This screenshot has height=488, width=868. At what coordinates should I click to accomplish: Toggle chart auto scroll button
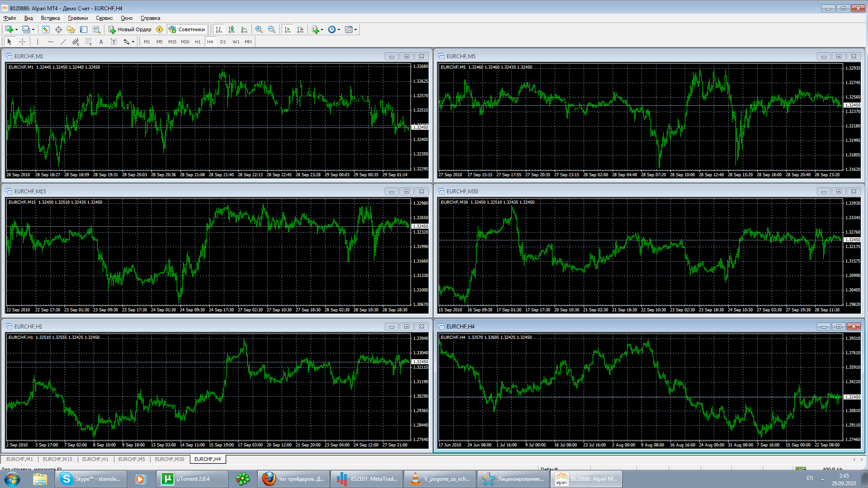coord(288,29)
